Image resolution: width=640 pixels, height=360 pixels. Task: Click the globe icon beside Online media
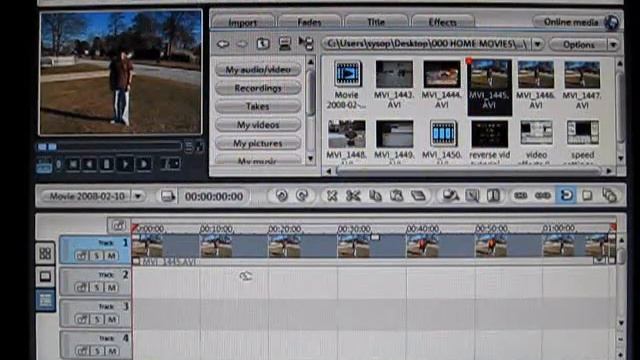(x=611, y=22)
